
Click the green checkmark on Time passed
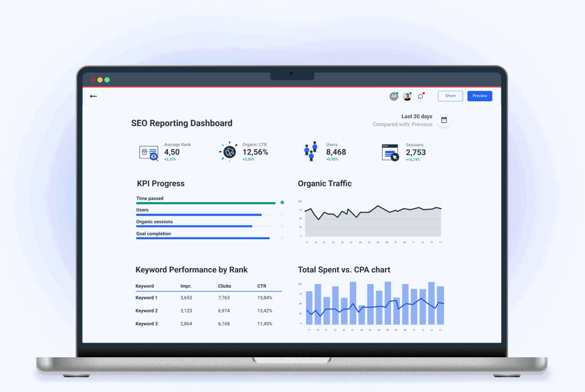click(x=281, y=202)
